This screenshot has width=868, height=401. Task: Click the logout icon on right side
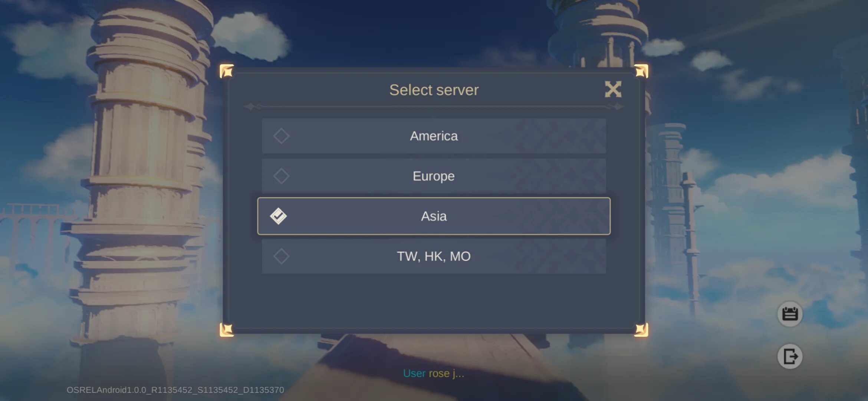[790, 356]
